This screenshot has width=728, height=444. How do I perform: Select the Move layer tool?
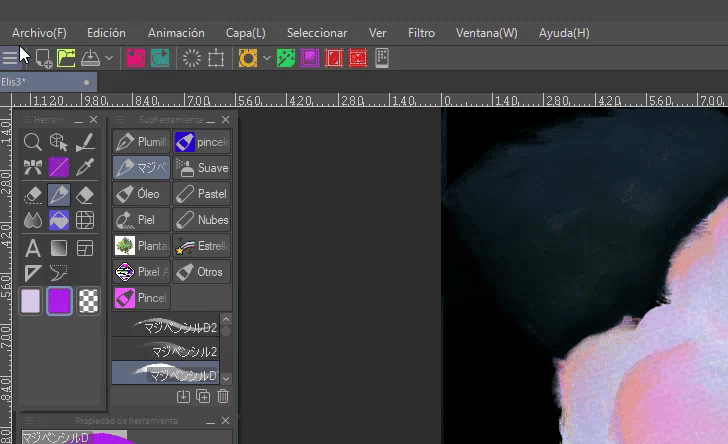click(x=85, y=142)
